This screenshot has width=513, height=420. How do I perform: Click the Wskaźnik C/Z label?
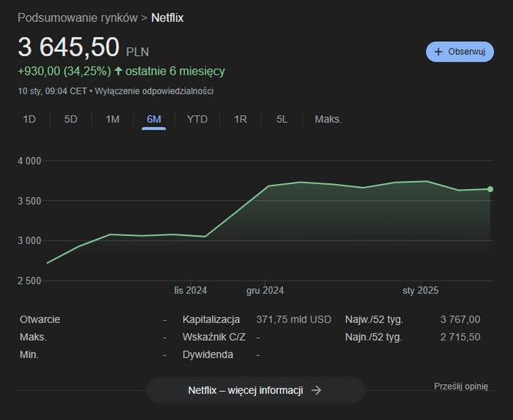coord(214,337)
